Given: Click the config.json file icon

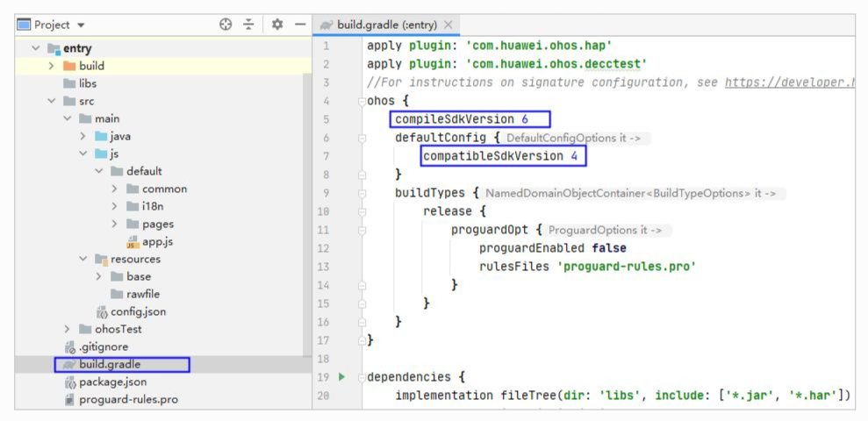Looking at the screenshot, I should pyautogui.click(x=101, y=312).
